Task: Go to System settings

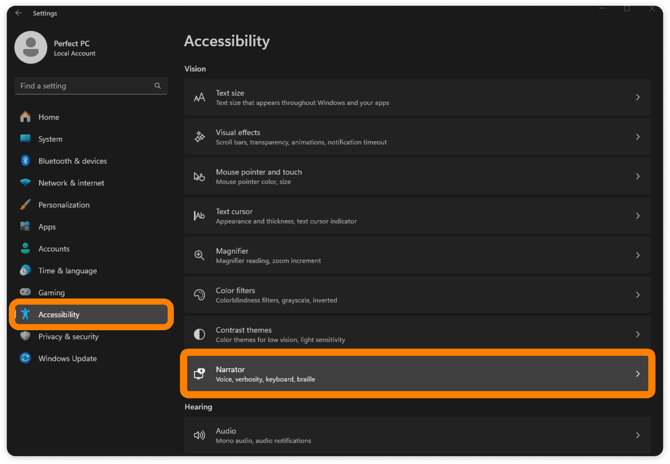Action: (91, 139)
